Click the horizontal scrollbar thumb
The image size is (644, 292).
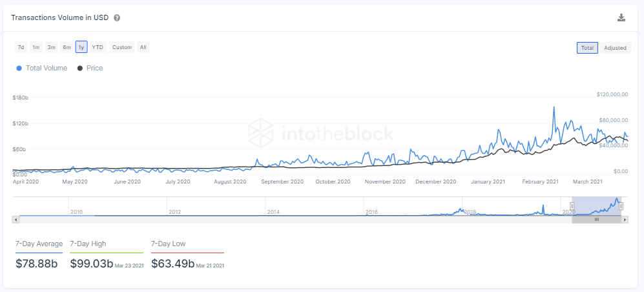(x=596, y=220)
